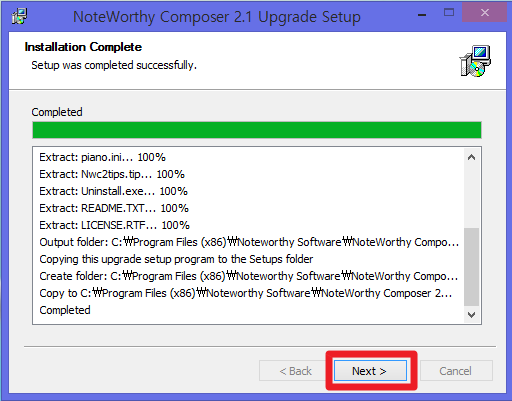Select the 'Copy to C:' log line
Screen dimensions: 512x401
tap(246, 293)
